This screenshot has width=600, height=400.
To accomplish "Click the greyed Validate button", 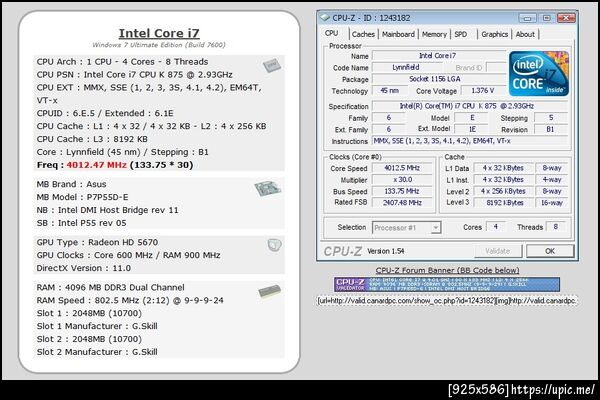I will coord(498,251).
